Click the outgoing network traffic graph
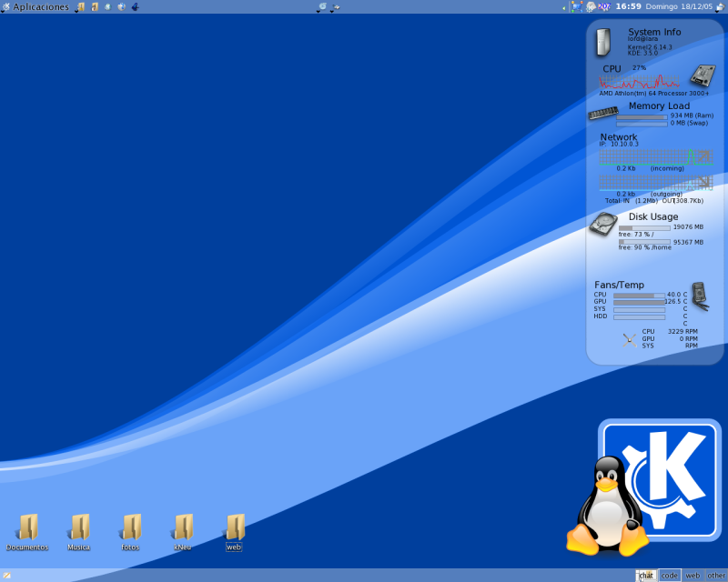 (656, 183)
